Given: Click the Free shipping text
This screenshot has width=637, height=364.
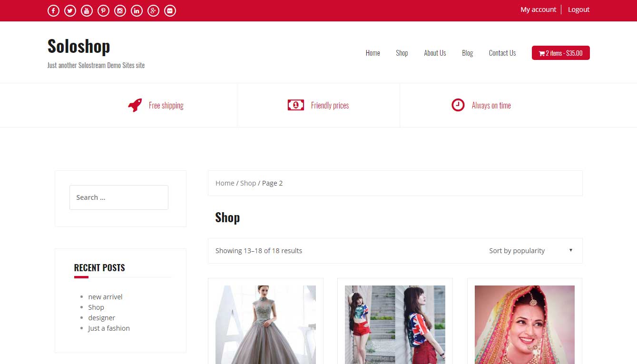Looking at the screenshot, I should (166, 106).
